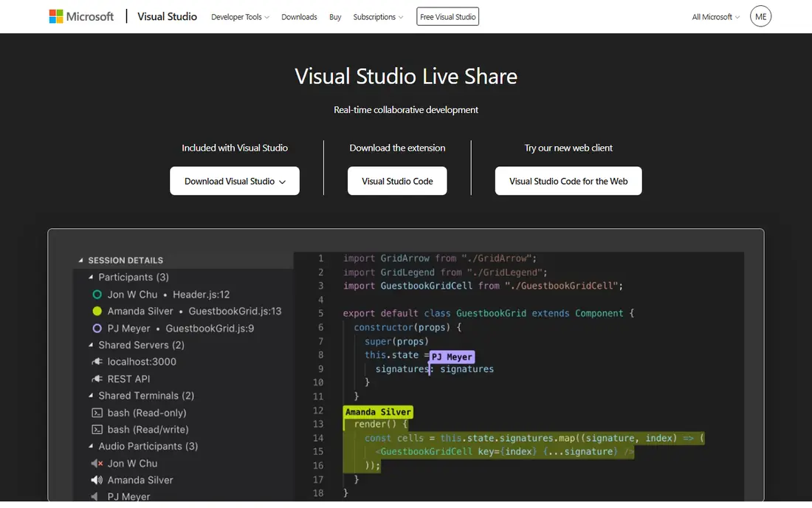Click code line 'import GridLegend from'
Viewport: 812px width, 508px height.
[445, 272]
